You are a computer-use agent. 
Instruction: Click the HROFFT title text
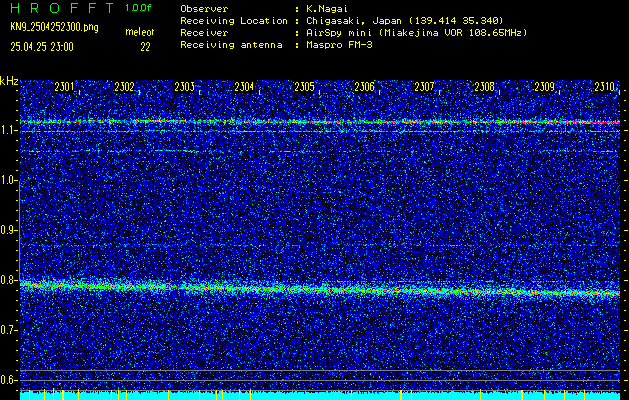tap(62, 8)
